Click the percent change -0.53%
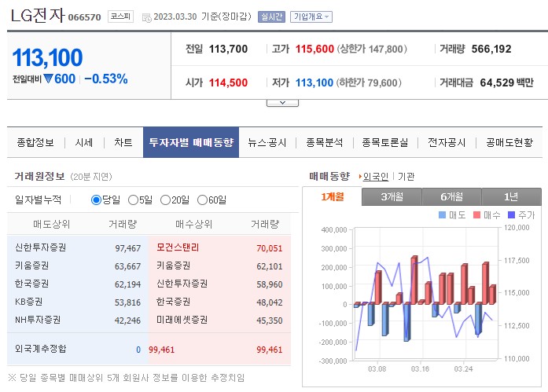Viewport: 548px width, 392px height. pos(106,79)
